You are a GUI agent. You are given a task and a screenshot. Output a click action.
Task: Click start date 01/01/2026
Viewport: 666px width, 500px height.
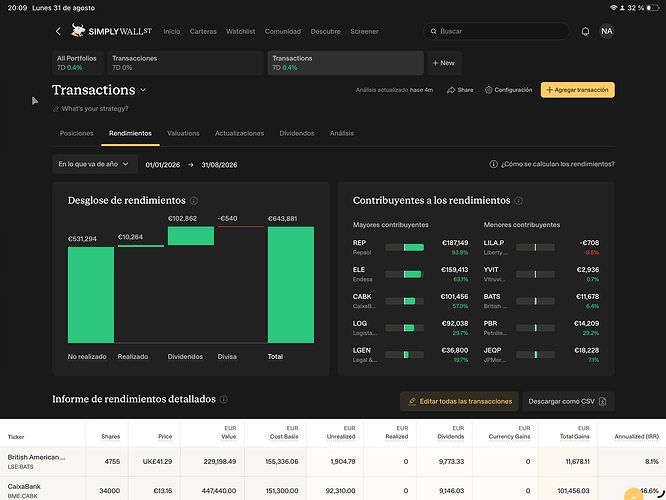point(163,165)
